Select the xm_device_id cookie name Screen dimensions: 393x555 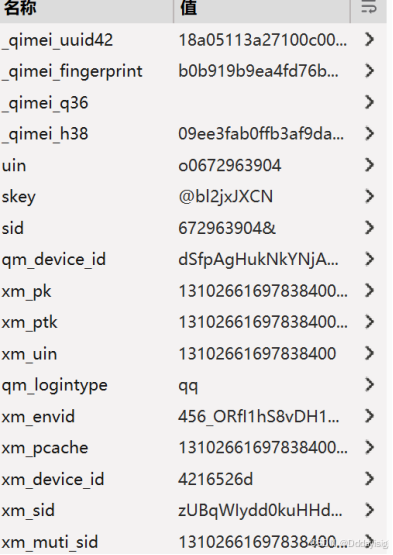(x=53, y=480)
